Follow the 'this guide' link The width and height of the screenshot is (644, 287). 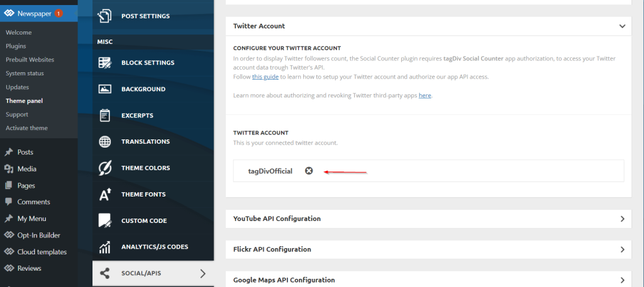[265, 77]
